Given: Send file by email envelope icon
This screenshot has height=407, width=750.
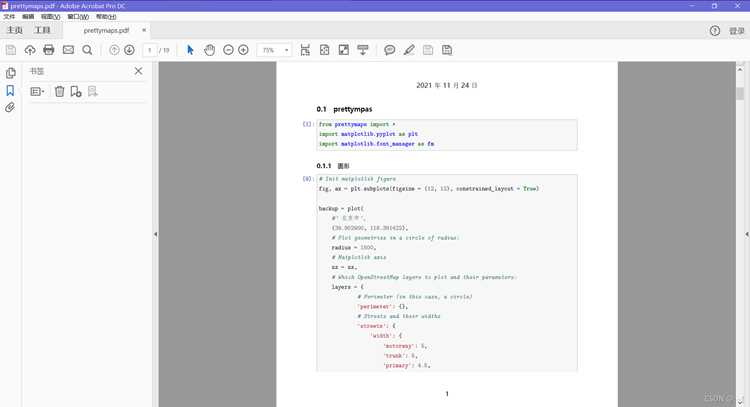Looking at the screenshot, I should click(68, 50).
